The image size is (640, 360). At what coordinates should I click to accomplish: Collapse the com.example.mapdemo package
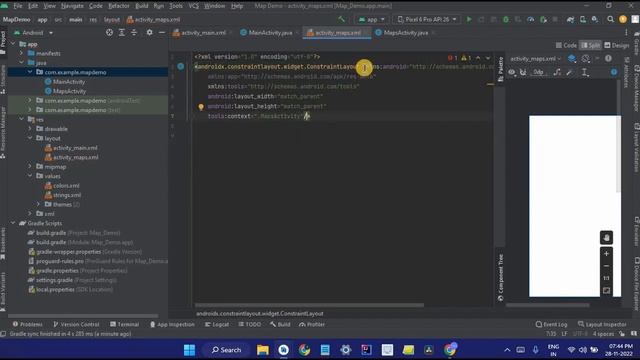click(x=30, y=72)
